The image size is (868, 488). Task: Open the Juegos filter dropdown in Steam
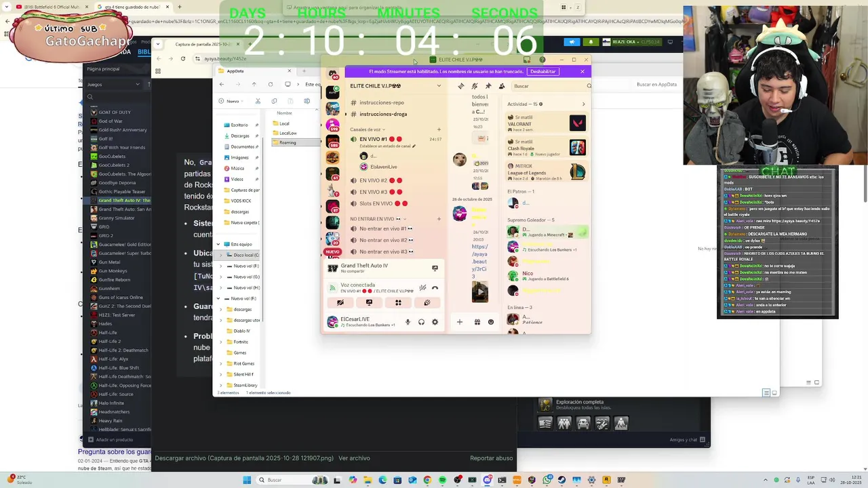114,85
